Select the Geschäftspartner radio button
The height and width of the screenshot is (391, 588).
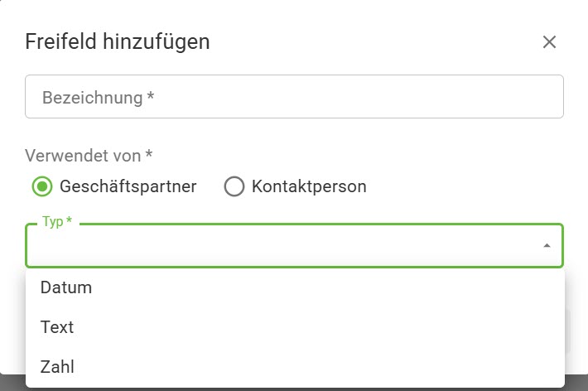tap(42, 186)
